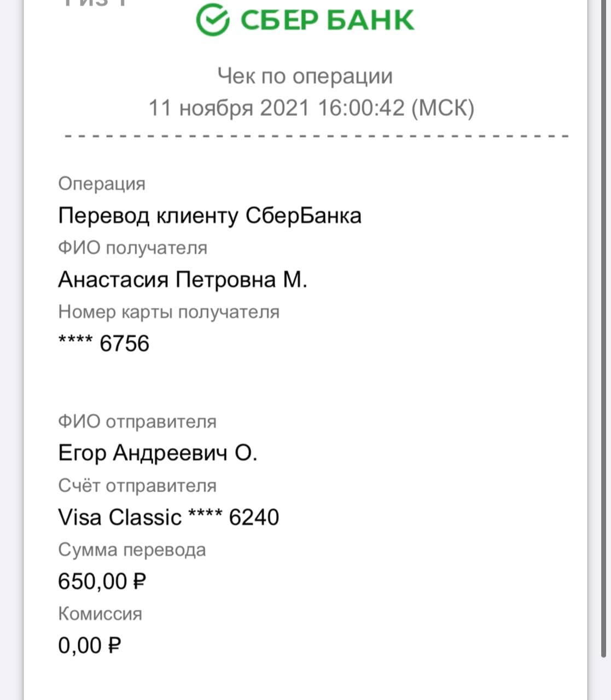Click the dashed separator line under date

[317, 136]
